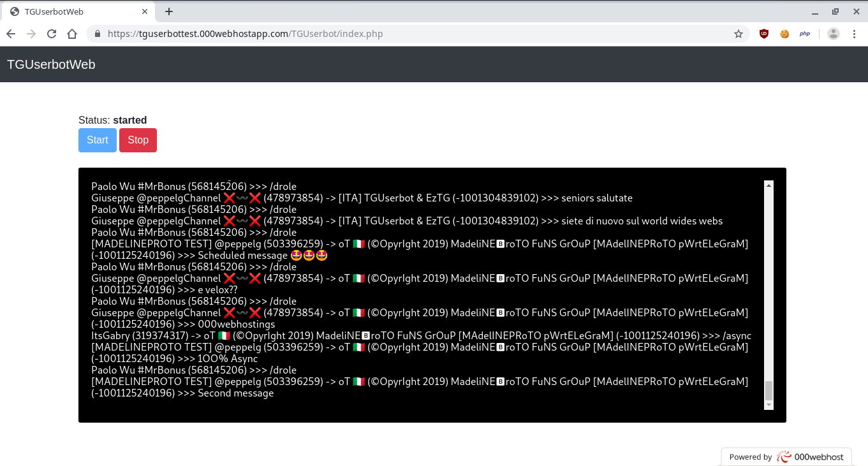Click the 'Second message' log entry

[x=420, y=387]
